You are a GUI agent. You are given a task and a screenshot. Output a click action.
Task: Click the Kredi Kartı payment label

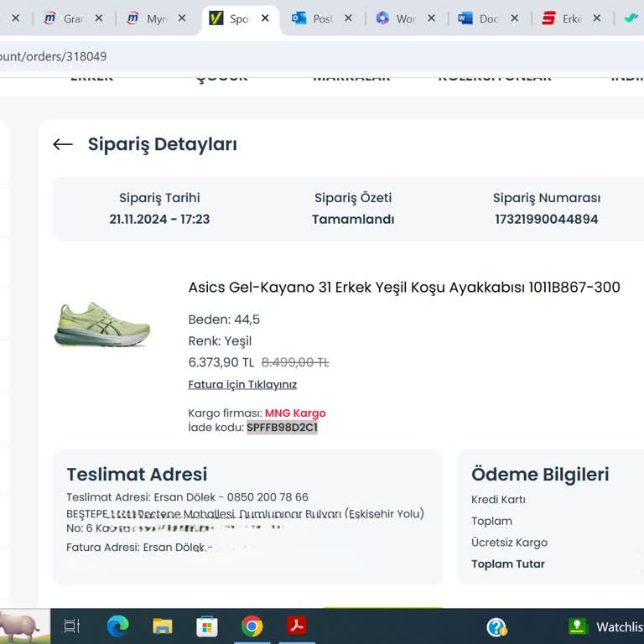click(498, 500)
